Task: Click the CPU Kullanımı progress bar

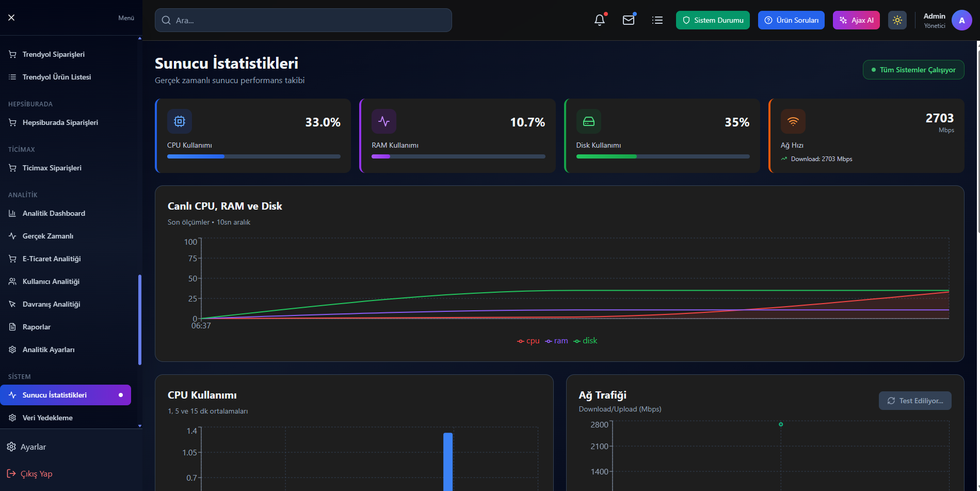Action: 253,156
